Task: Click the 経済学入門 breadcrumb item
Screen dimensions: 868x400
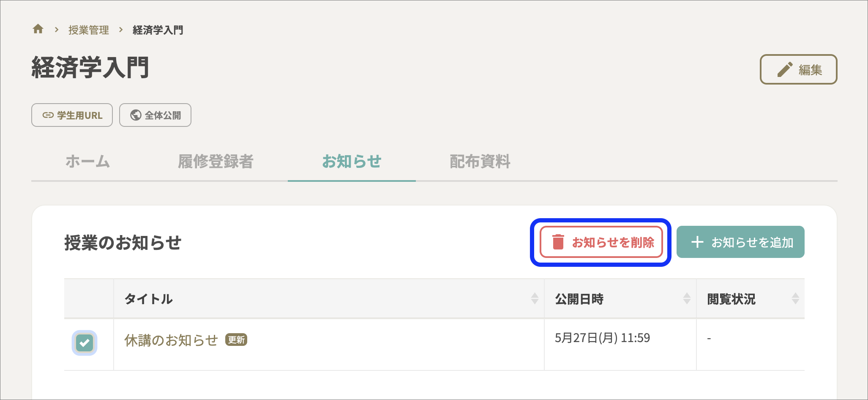Action: tap(158, 30)
